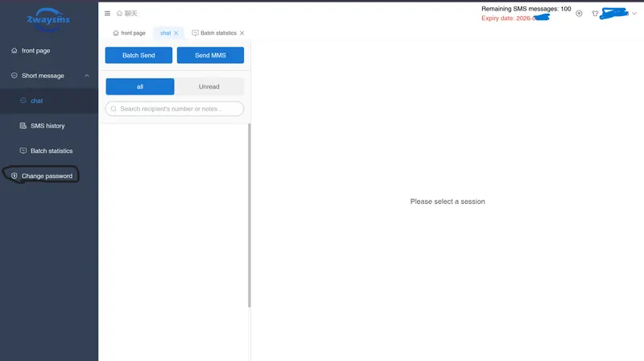Switch to the chat tab
The height and width of the screenshot is (361, 644).
pyautogui.click(x=166, y=33)
